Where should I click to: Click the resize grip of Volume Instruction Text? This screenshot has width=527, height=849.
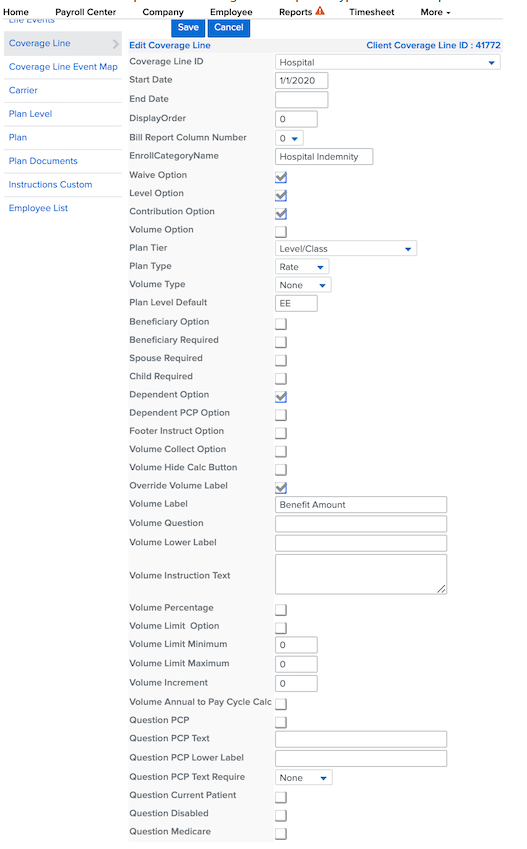point(441,589)
